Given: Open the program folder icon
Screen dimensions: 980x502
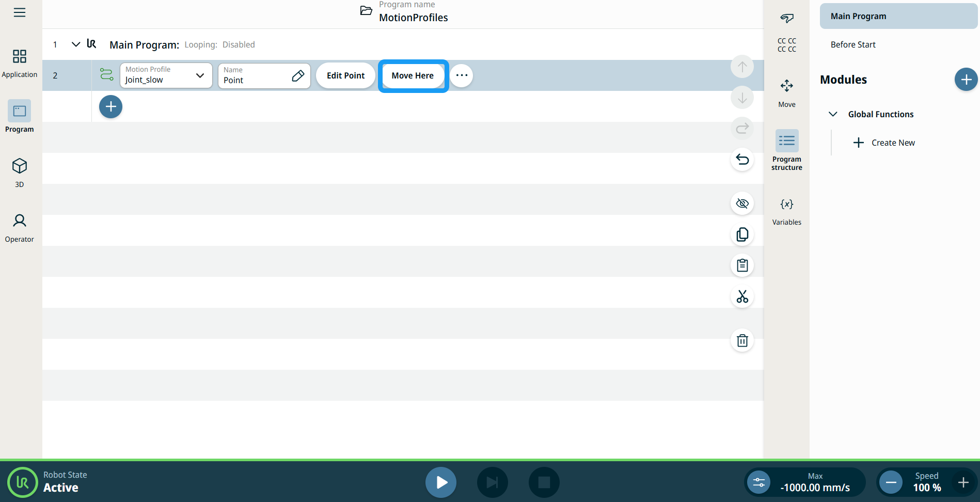Looking at the screenshot, I should tap(366, 11).
